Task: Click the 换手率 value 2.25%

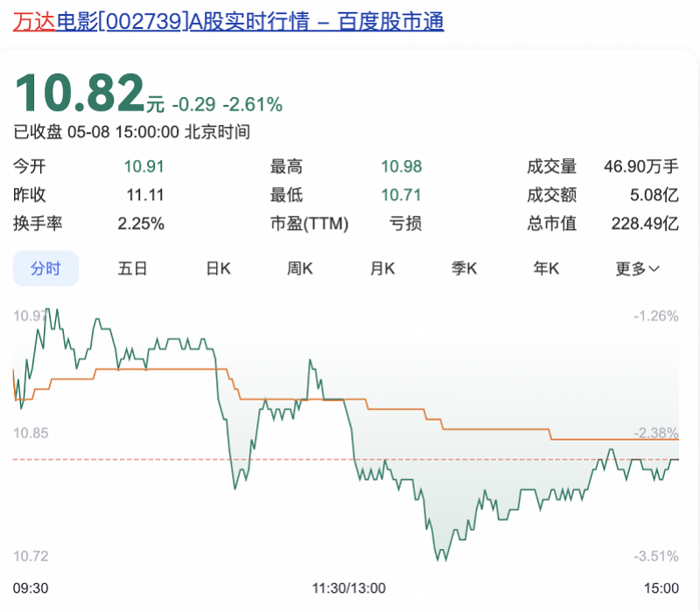Action: point(141,224)
